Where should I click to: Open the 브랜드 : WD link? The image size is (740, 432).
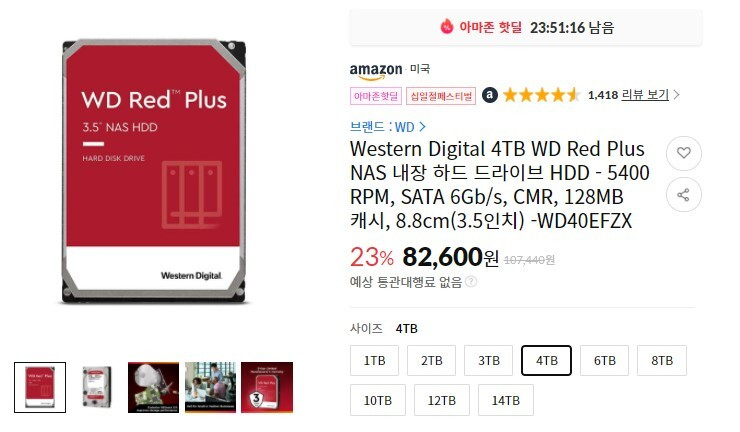tap(382, 127)
